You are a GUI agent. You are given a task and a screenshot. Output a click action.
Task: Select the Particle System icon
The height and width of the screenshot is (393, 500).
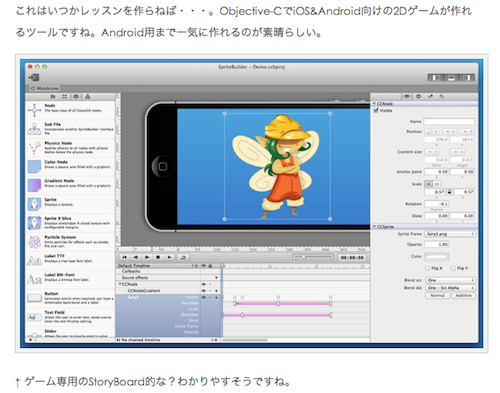coord(34,242)
